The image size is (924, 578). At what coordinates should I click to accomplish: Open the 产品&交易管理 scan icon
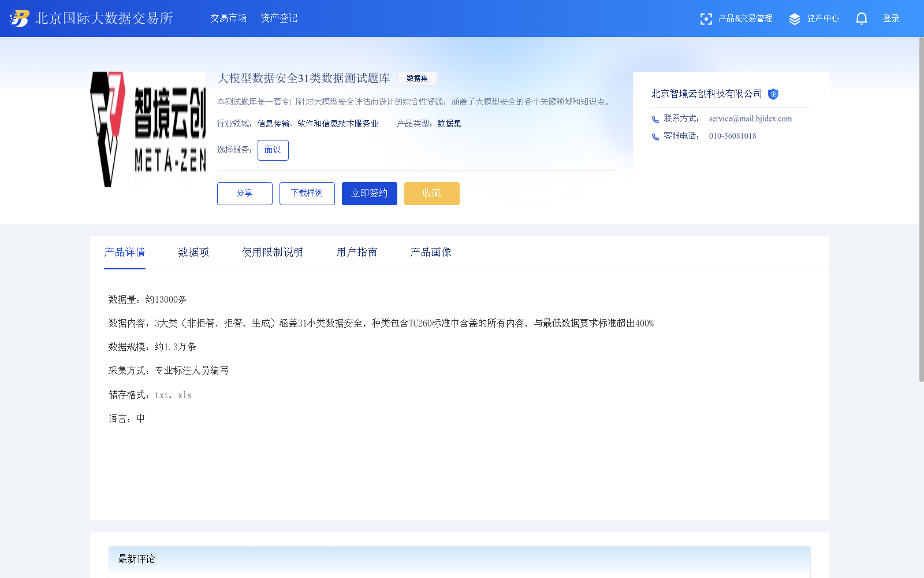click(x=706, y=19)
